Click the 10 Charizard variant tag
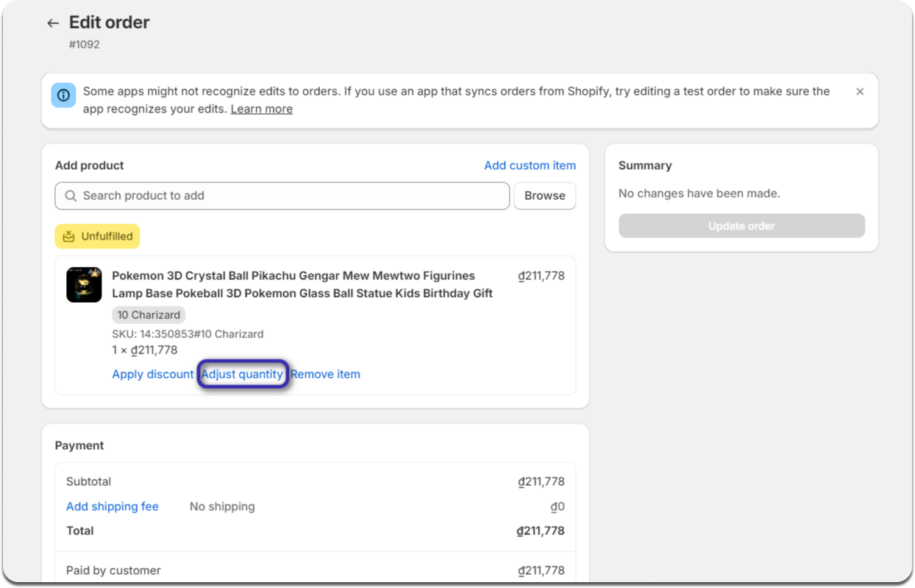Viewport: 915px width, 588px height. (x=149, y=315)
